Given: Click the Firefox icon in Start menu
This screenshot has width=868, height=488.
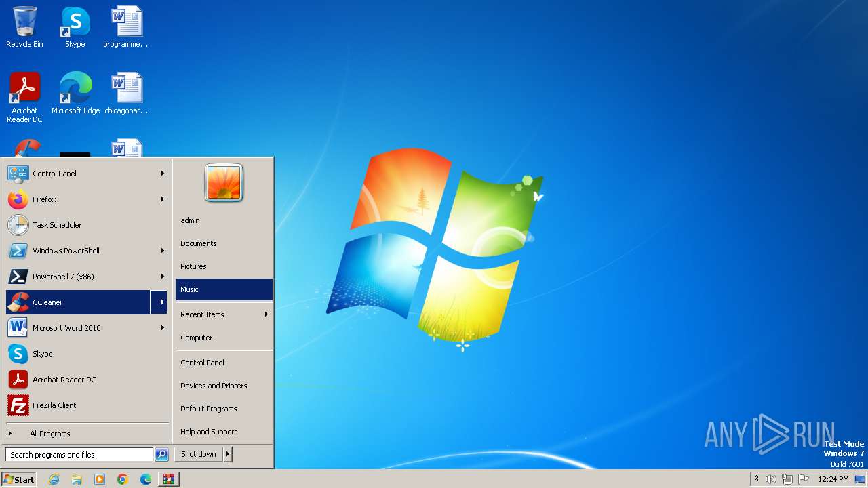Looking at the screenshot, I should [x=18, y=199].
